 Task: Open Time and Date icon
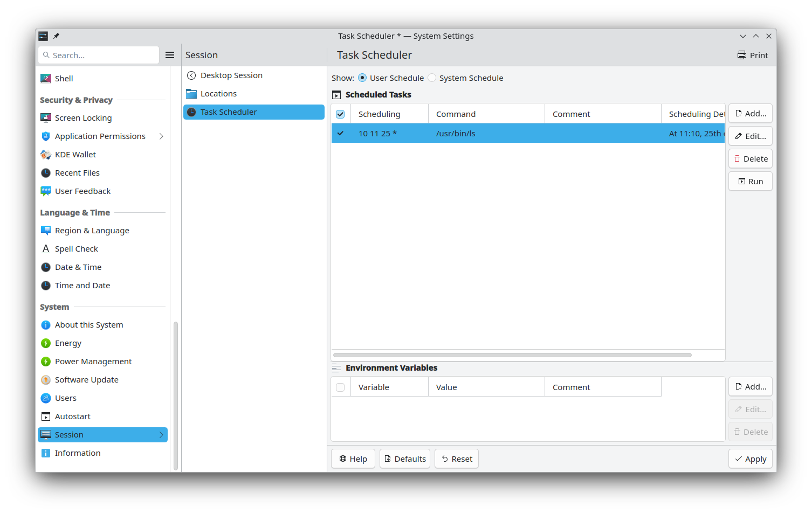[x=46, y=286]
